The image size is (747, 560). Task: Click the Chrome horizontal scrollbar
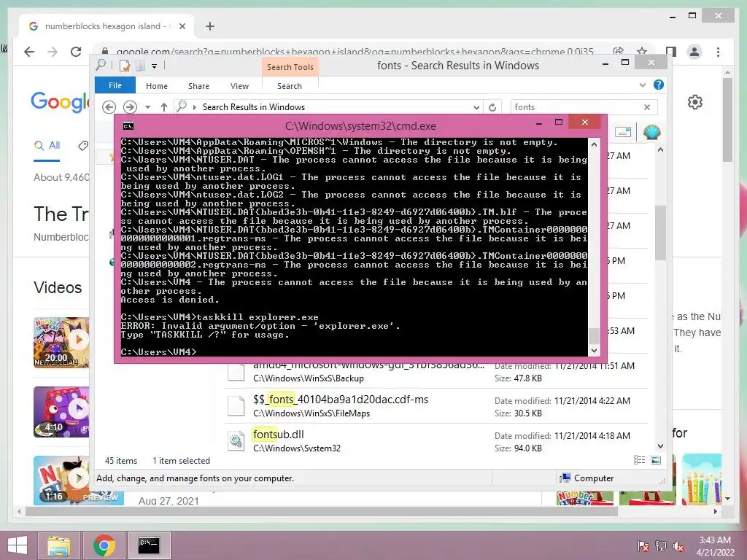[x=322, y=511]
